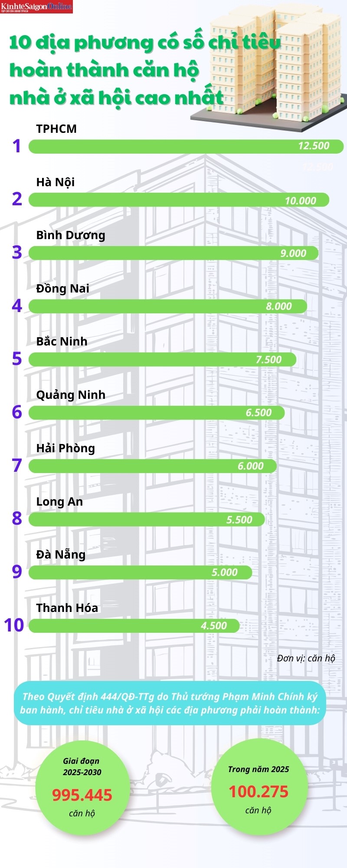Click the rank number 10 for Thanh Hóa
The height and width of the screenshot is (868, 347).
[14, 625]
